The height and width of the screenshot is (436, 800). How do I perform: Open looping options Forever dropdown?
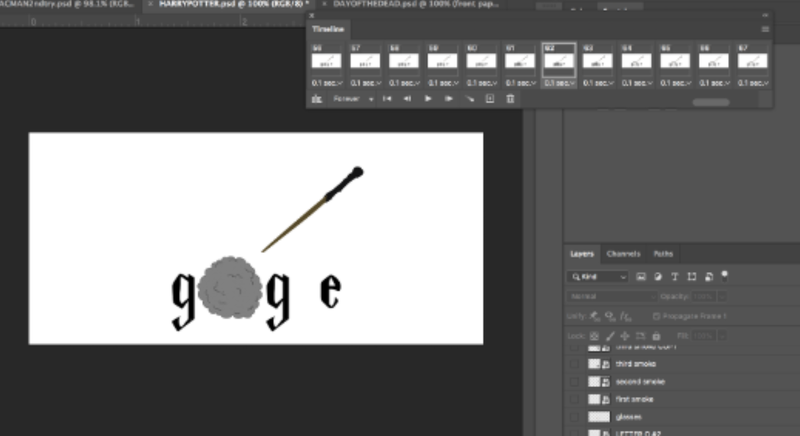click(x=353, y=99)
